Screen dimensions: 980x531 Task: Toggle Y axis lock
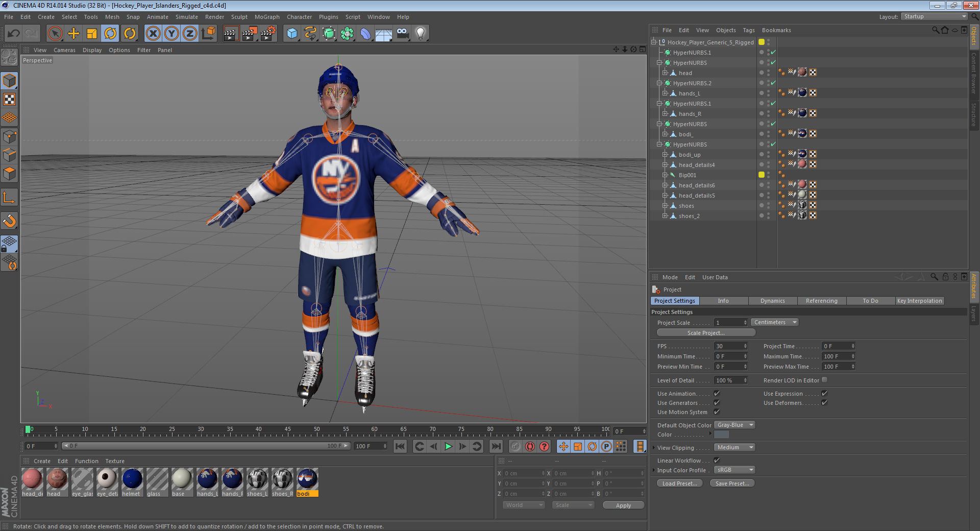click(171, 34)
